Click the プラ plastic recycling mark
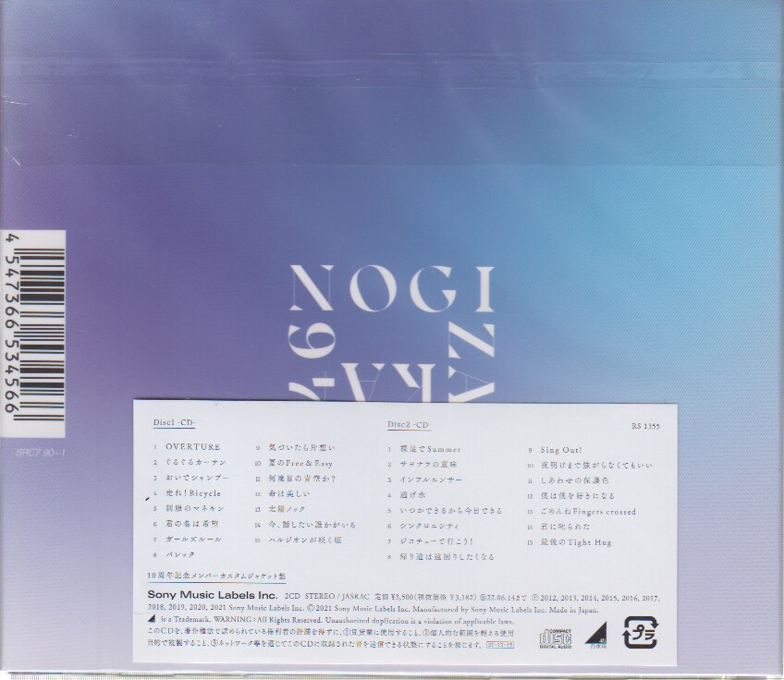Image resolution: width=784 pixels, height=680 pixels. (641, 633)
